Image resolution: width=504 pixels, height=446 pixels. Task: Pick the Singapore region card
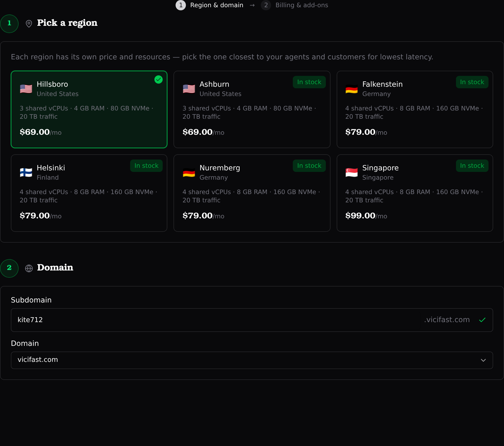(415, 193)
